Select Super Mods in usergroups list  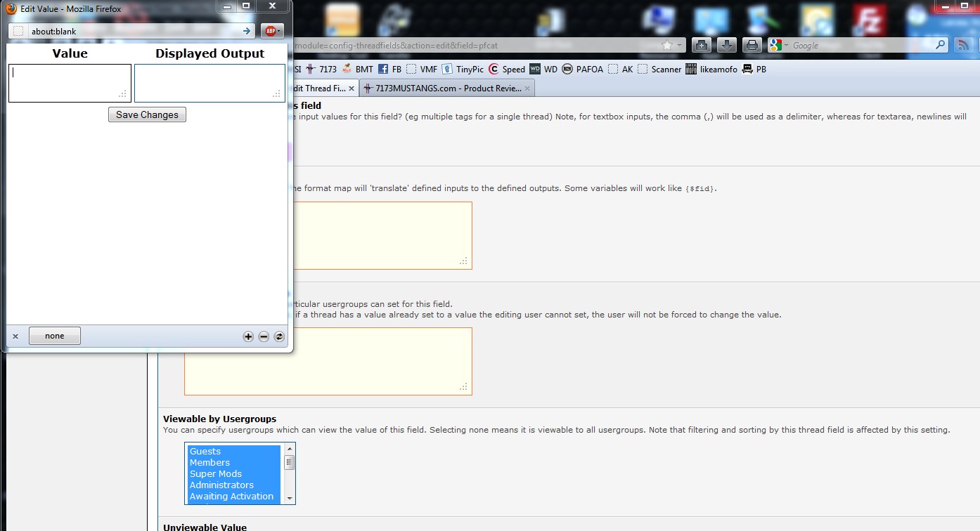(x=216, y=473)
